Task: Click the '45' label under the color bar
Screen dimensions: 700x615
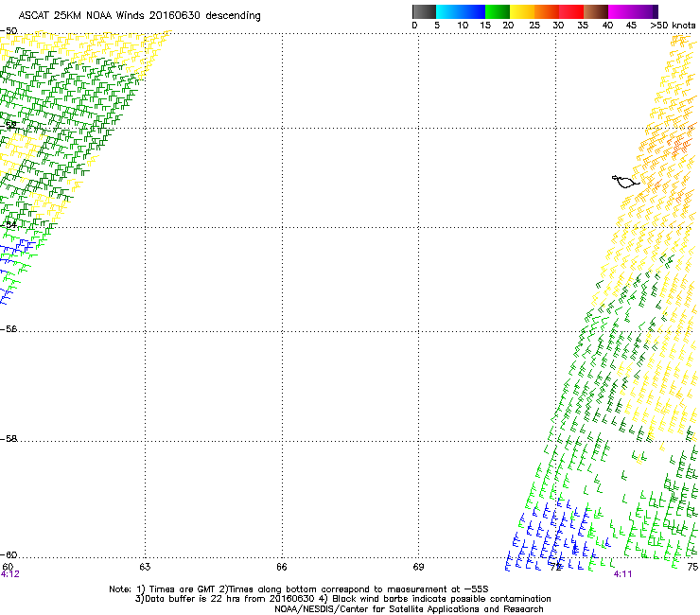Action: pos(631,26)
